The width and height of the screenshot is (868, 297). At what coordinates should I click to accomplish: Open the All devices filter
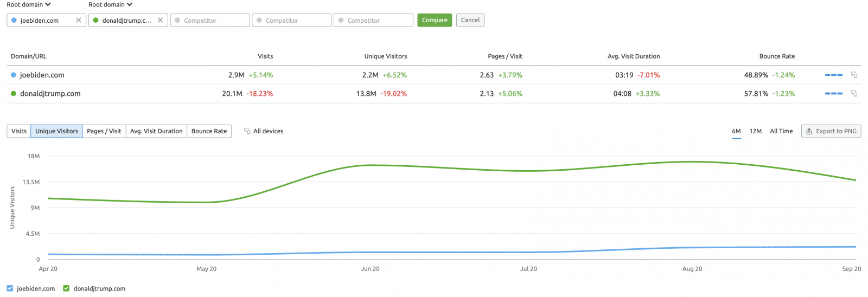[x=264, y=131]
